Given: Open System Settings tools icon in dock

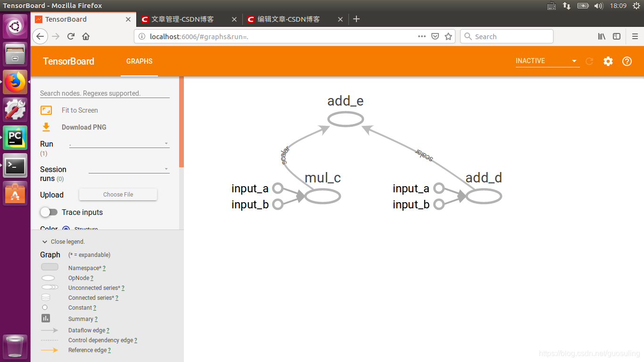Looking at the screenshot, I should pyautogui.click(x=15, y=110).
